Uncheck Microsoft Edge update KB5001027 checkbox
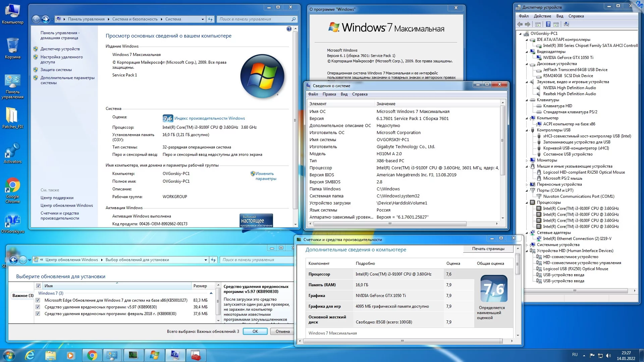Viewport: 644px width, 362px height. click(38, 300)
